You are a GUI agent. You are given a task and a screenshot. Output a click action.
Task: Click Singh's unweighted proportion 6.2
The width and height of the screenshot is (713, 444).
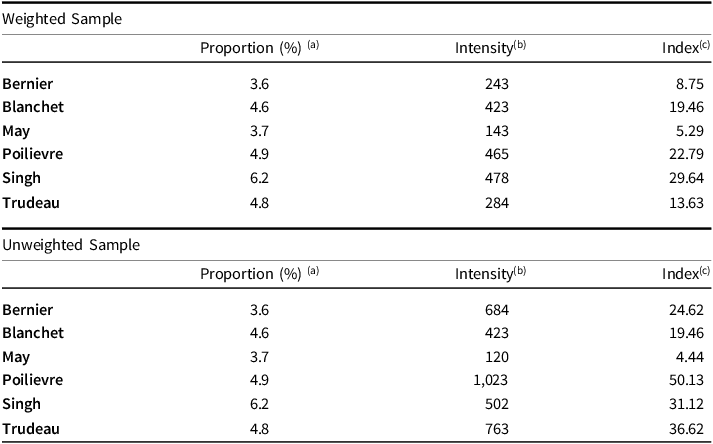coord(259,404)
